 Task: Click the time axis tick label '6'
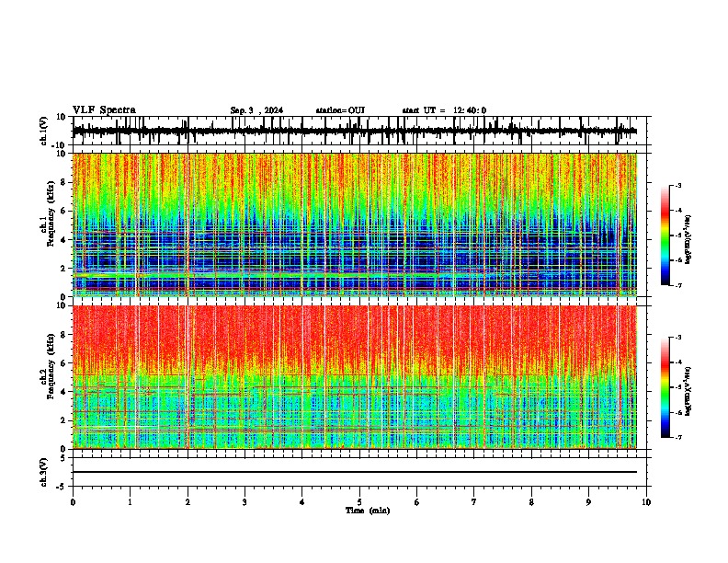[x=417, y=502]
